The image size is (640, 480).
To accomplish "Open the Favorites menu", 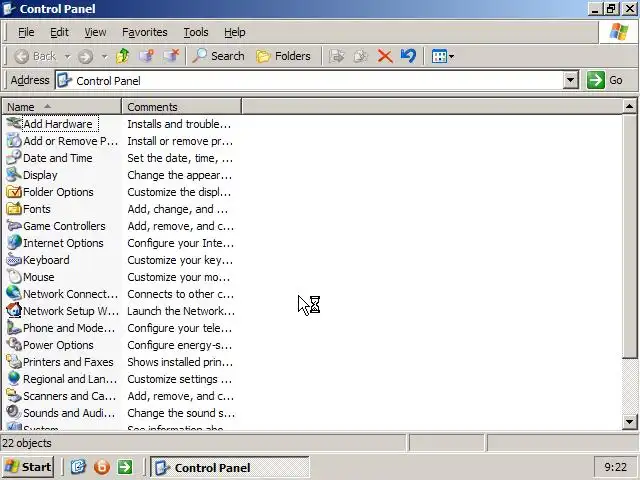I will (144, 32).
